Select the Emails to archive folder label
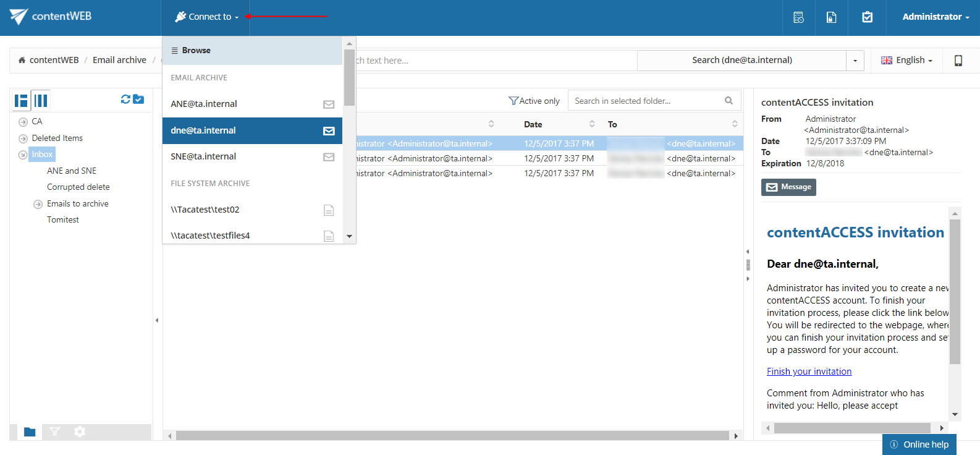 click(78, 204)
